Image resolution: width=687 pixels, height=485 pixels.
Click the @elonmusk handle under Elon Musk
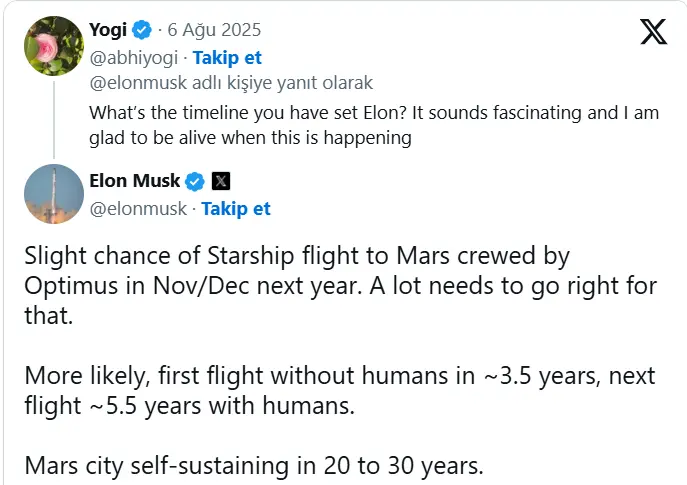pyautogui.click(x=139, y=208)
